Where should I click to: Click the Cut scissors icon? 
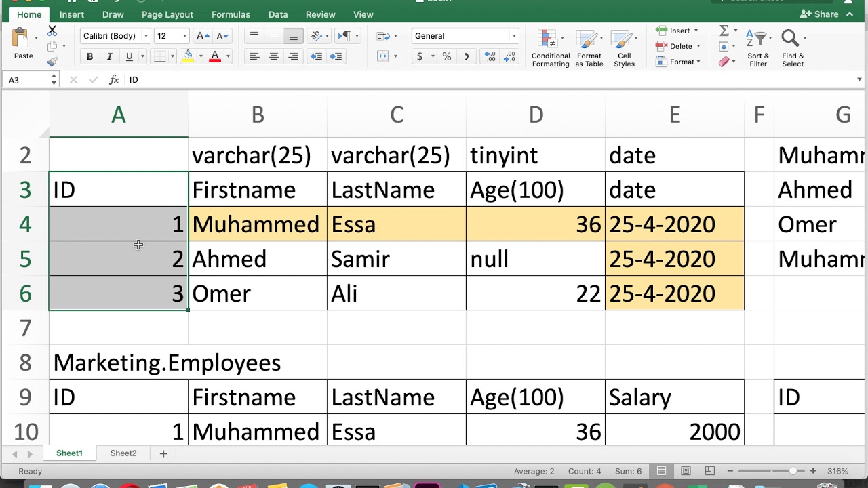click(52, 31)
